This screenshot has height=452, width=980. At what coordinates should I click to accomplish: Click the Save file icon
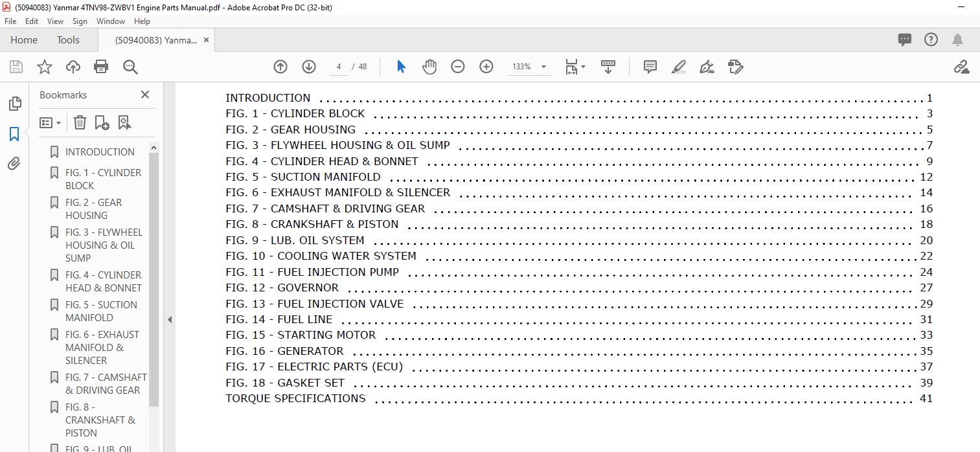pyautogui.click(x=16, y=67)
